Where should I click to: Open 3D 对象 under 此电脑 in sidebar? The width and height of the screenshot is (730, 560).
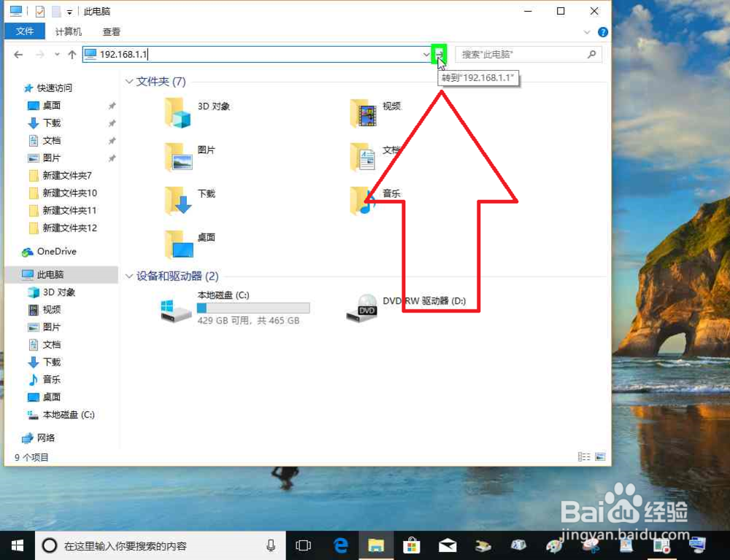click(58, 292)
